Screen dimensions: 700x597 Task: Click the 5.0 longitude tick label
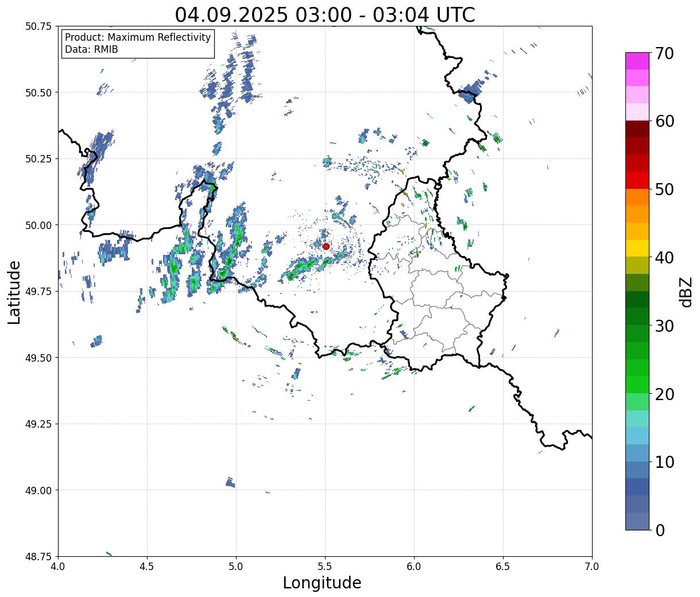click(x=236, y=567)
